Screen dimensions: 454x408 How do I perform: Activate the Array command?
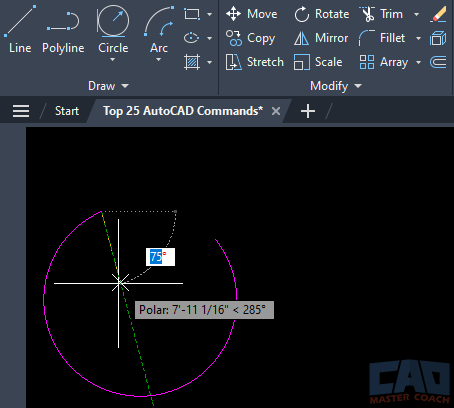[x=384, y=62]
